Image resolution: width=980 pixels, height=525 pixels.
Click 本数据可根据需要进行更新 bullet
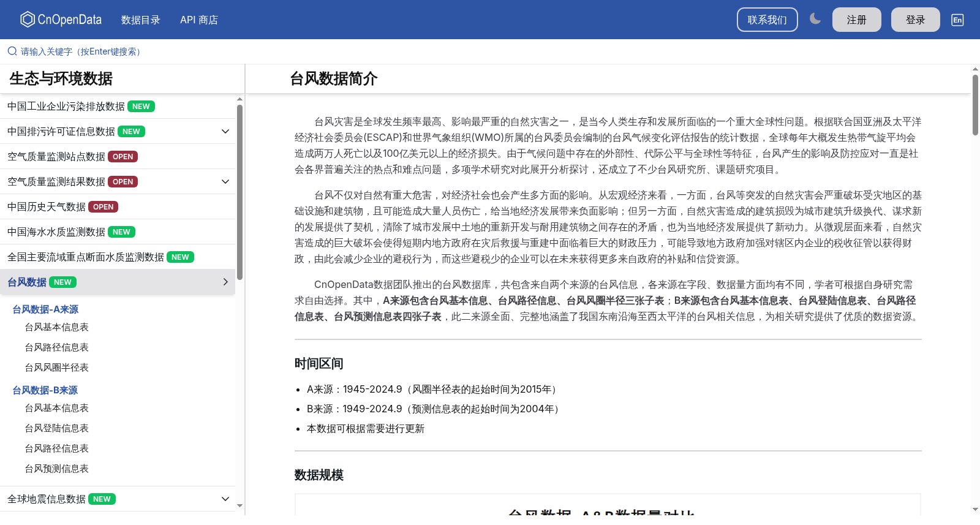(366, 429)
